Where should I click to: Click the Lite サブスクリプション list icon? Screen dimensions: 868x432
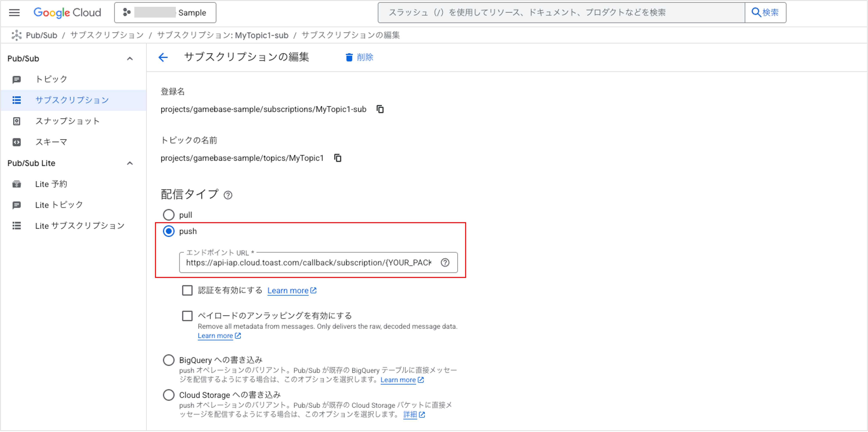pyautogui.click(x=16, y=226)
